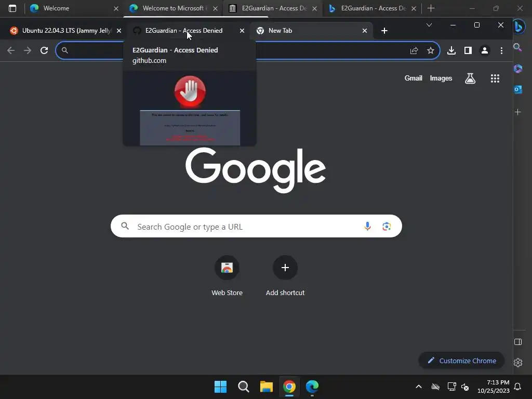Open the Windows Start menu

point(220,387)
